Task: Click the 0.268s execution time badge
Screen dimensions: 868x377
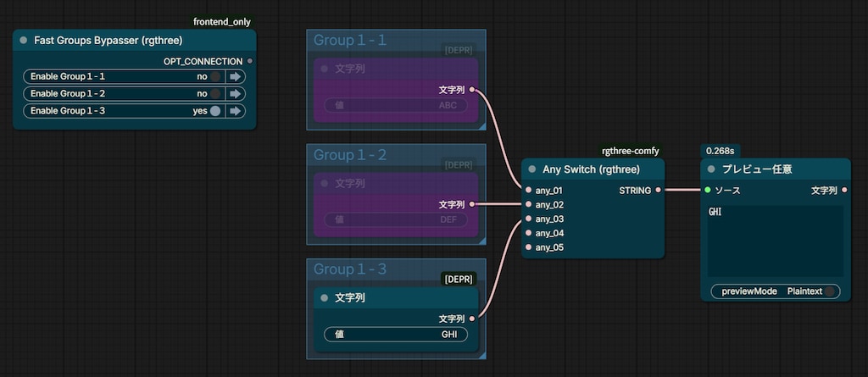Action: point(721,151)
